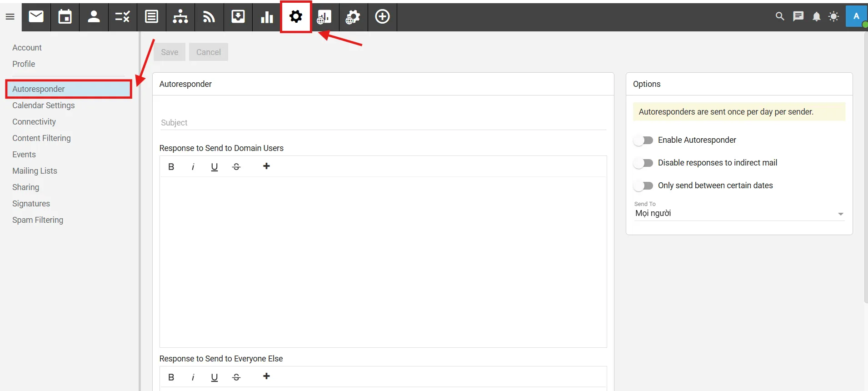Image resolution: width=868 pixels, height=391 pixels.
Task: Open the Reports bar chart icon
Action: [x=267, y=17]
